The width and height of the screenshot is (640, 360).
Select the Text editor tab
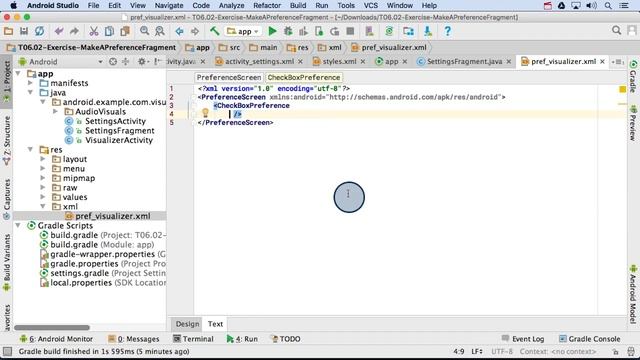point(215,324)
